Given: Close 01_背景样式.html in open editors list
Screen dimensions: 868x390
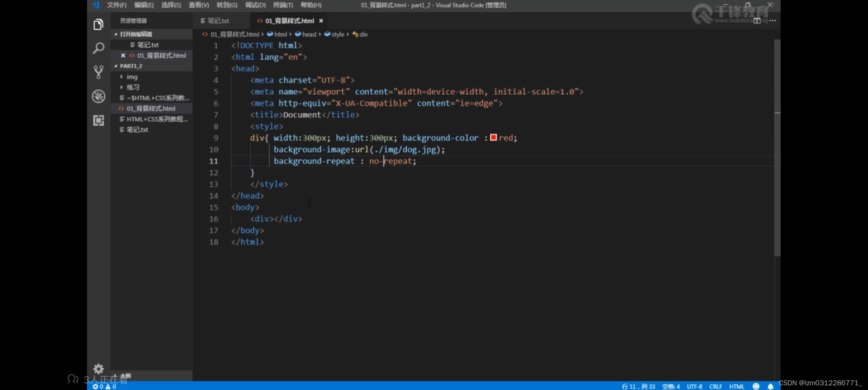Looking at the screenshot, I should coord(123,55).
